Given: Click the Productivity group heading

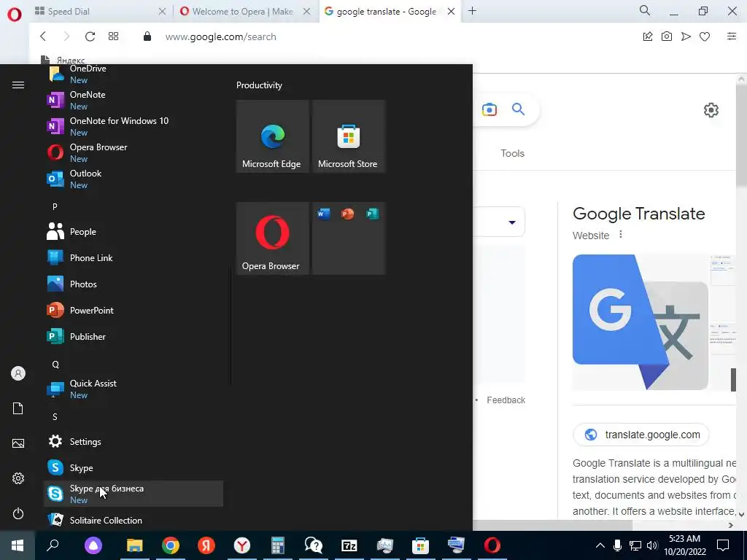Looking at the screenshot, I should pos(259,85).
